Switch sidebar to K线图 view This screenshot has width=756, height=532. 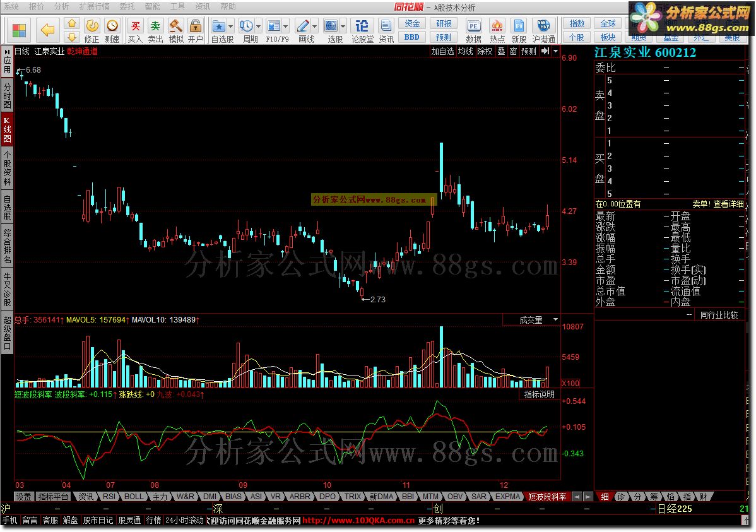(x=7, y=129)
